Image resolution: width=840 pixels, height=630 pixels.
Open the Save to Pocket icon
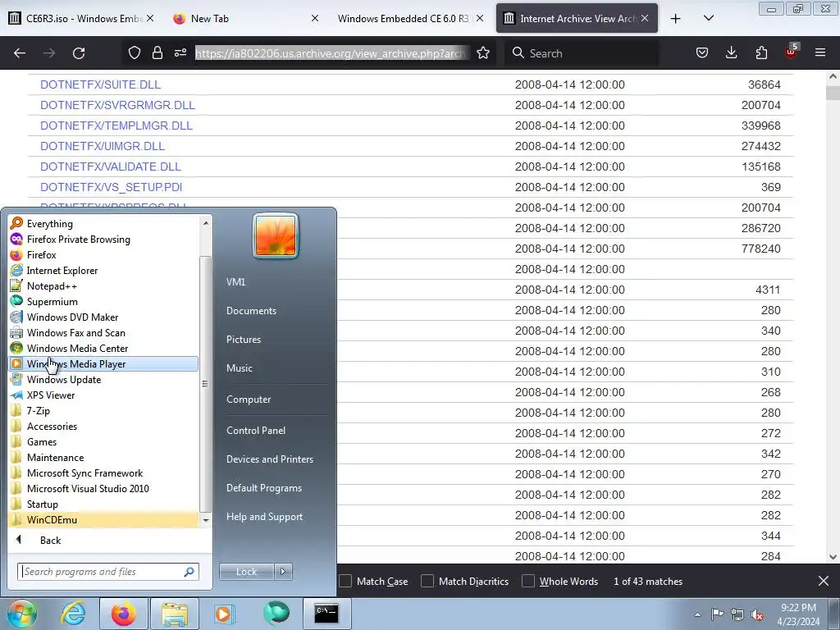click(x=702, y=52)
